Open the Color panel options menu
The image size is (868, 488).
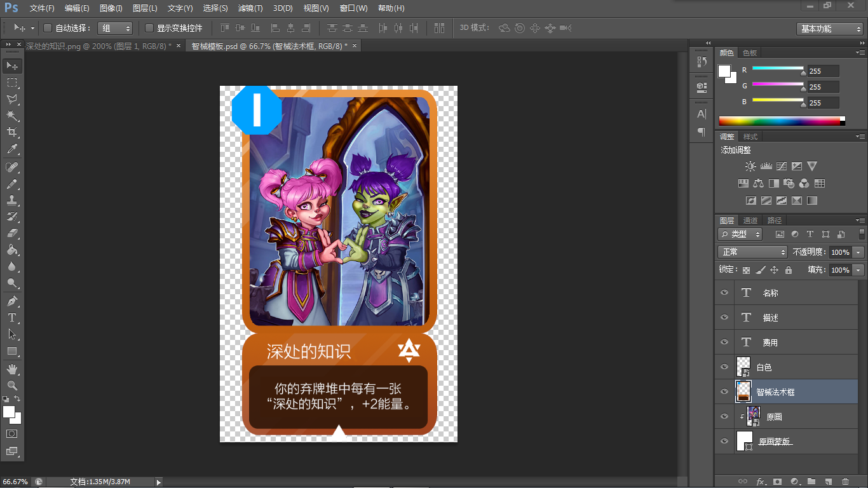(x=860, y=53)
